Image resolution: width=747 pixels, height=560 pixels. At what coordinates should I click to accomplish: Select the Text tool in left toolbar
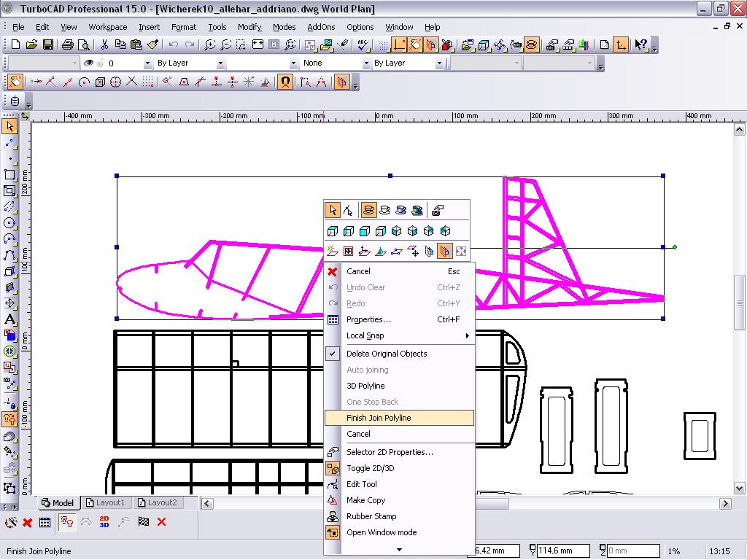(9, 319)
